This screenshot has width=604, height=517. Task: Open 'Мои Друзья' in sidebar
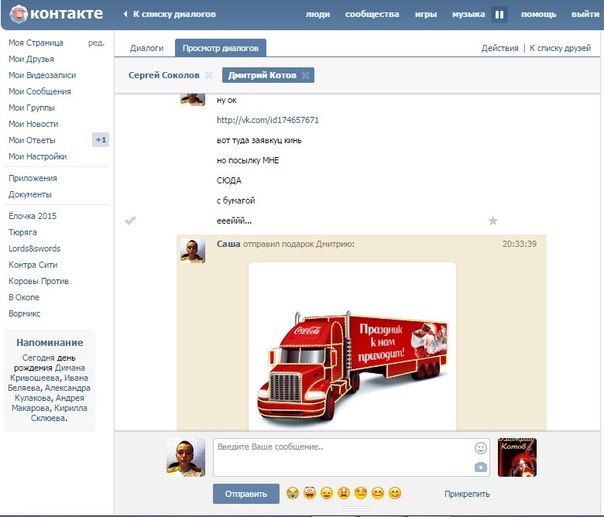31,59
